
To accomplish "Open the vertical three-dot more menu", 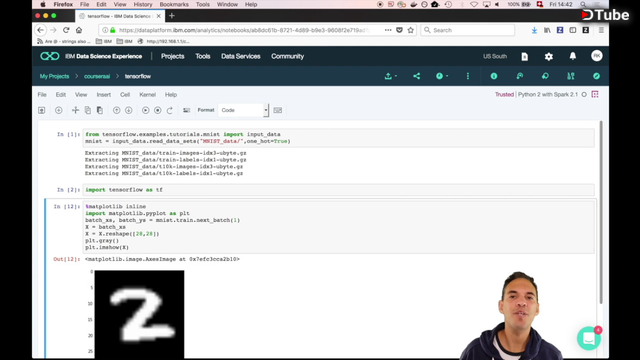I will pos(468,76).
